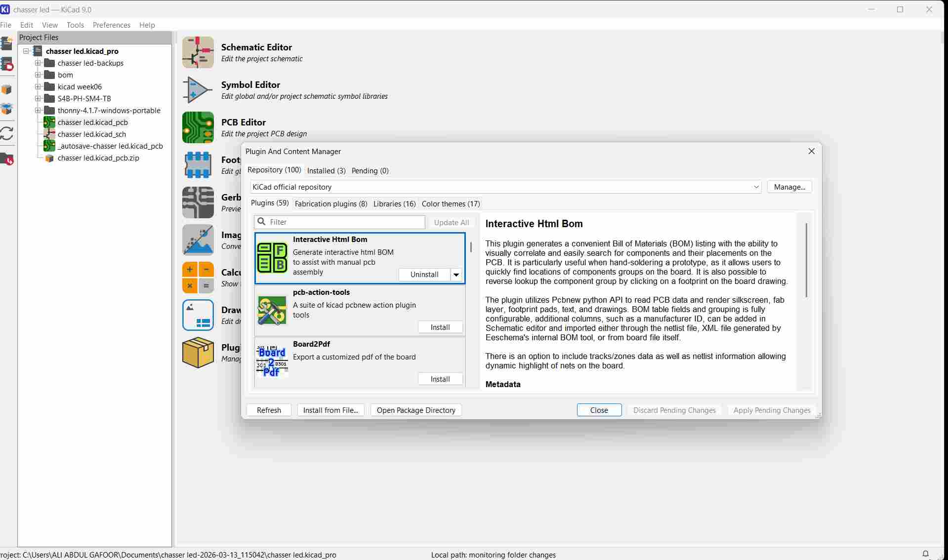
Task: Click the pcb-action-tools plugin icon
Action: tap(272, 310)
